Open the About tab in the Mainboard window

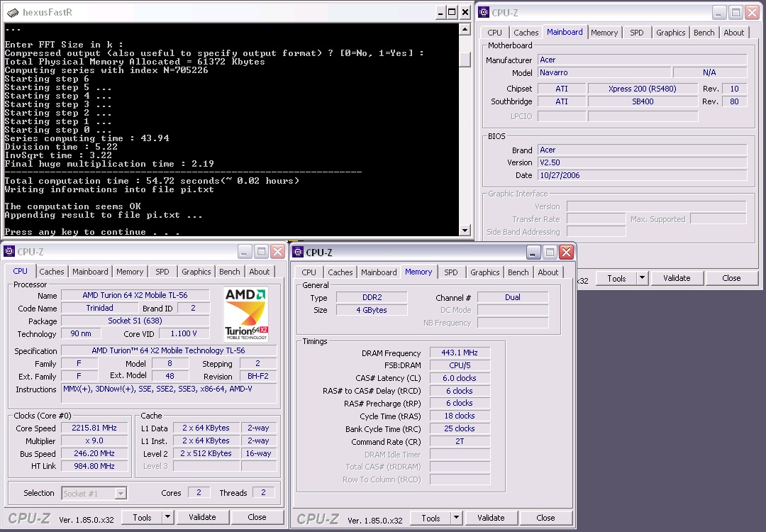(x=734, y=32)
